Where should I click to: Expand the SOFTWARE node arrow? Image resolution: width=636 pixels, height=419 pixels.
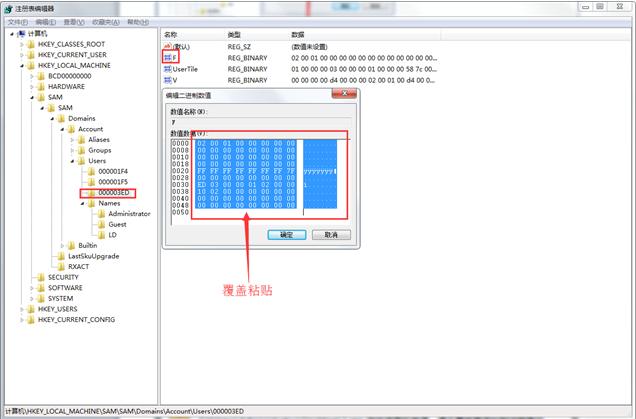[32, 288]
